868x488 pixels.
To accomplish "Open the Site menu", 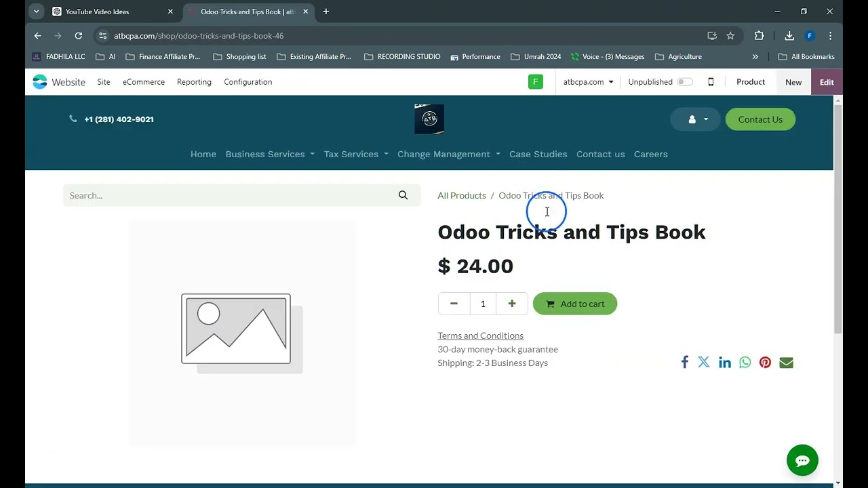I will (104, 82).
